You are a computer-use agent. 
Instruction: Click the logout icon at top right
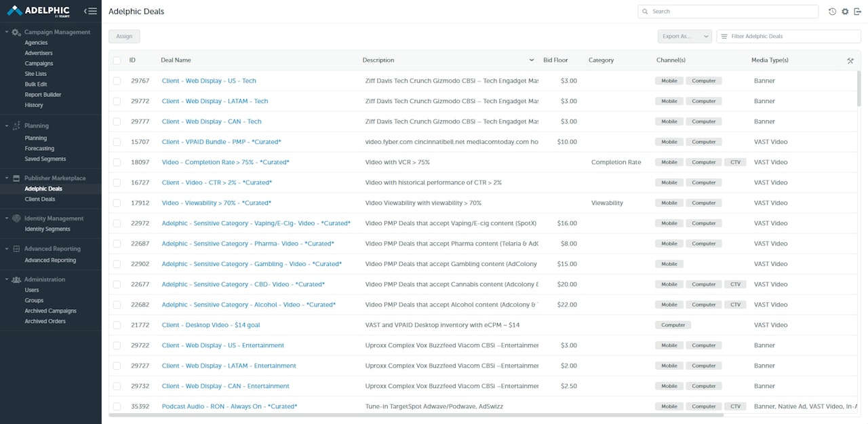point(857,12)
